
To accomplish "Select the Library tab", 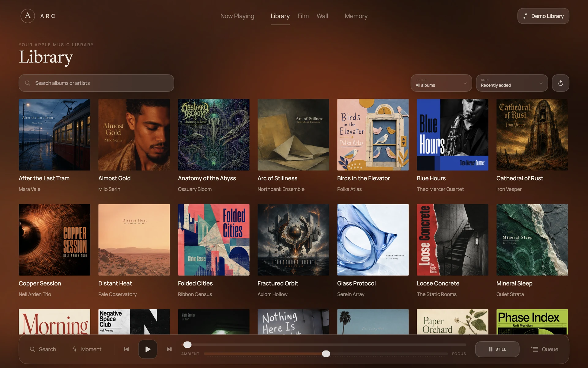I will (280, 16).
